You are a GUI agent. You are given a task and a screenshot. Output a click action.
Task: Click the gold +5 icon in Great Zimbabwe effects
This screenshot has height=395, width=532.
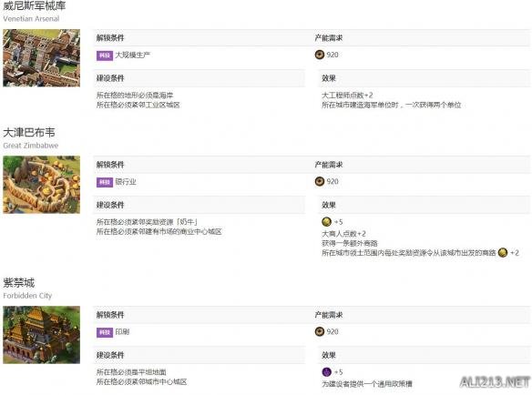point(326,222)
